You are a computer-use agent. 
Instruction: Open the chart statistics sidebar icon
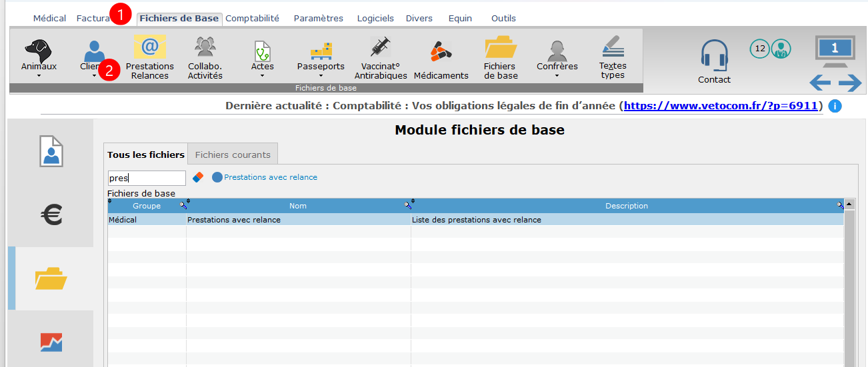coord(51,341)
